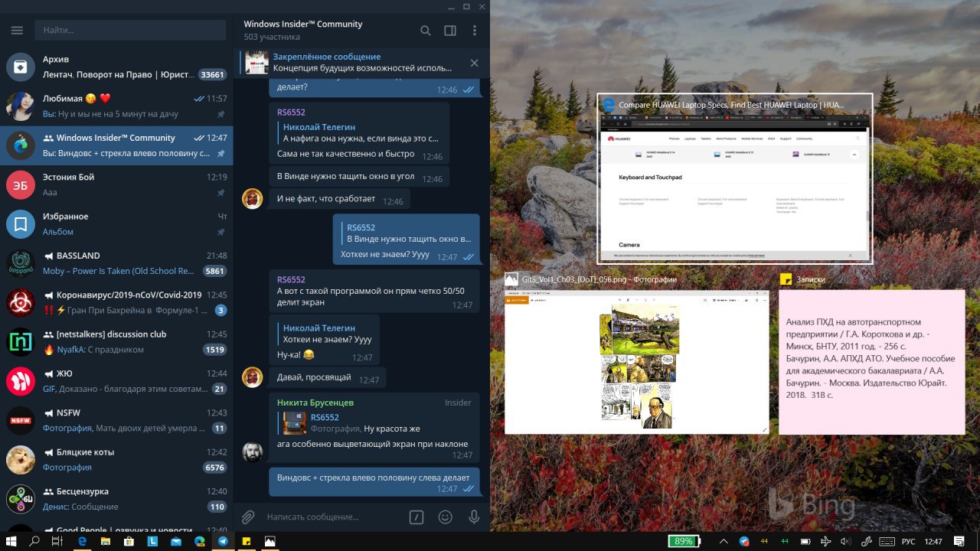The image size is (980, 551).
Task: Open the emoji picker
Action: [445, 517]
